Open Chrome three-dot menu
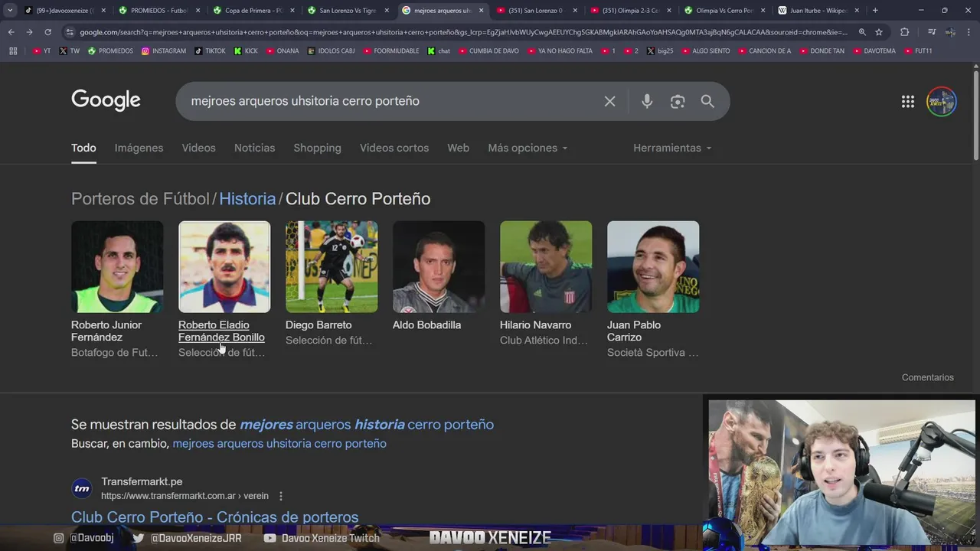Viewport: 980px width, 551px height. pos(969,32)
